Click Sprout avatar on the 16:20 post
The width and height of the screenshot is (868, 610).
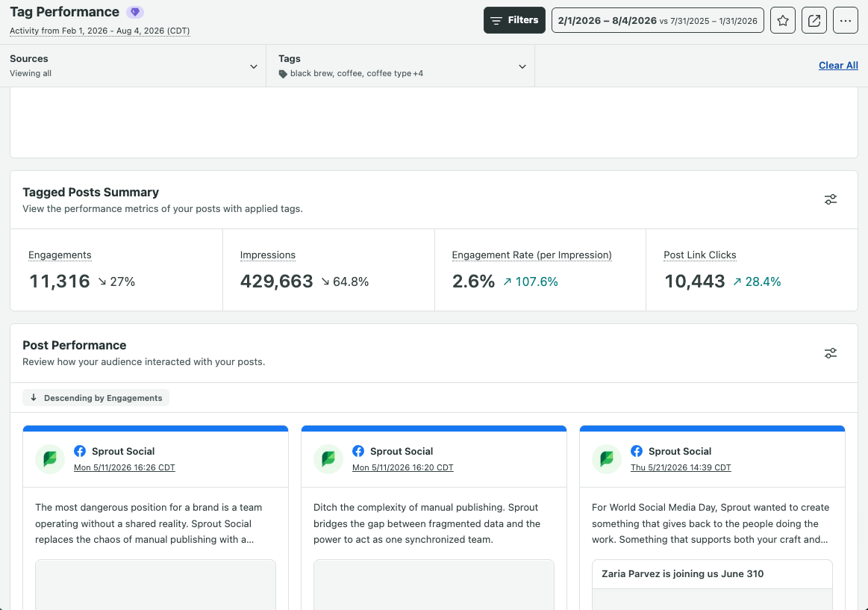[x=328, y=459]
